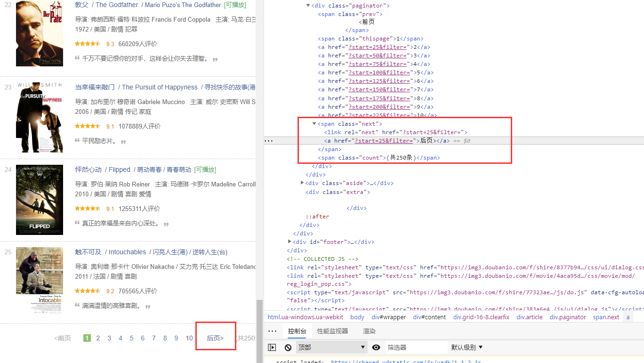Click the 1255311人评价 rating count
The width and height of the screenshot is (644, 363).
(139, 209)
